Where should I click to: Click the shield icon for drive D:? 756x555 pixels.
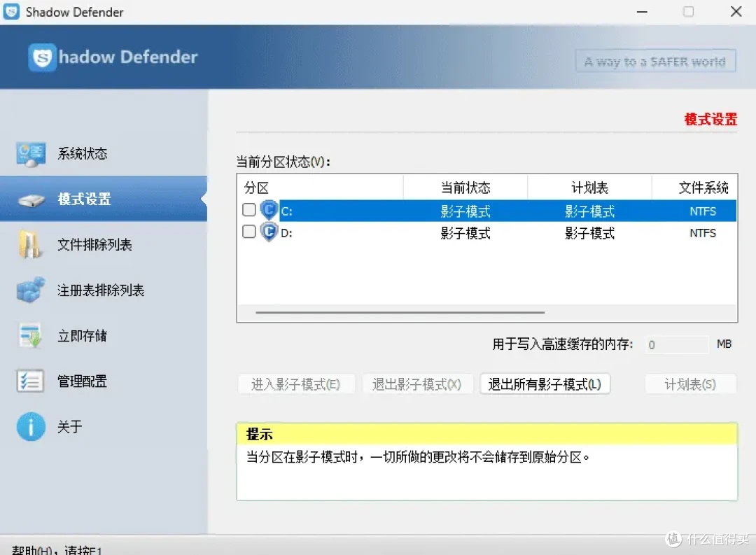click(x=269, y=232)
